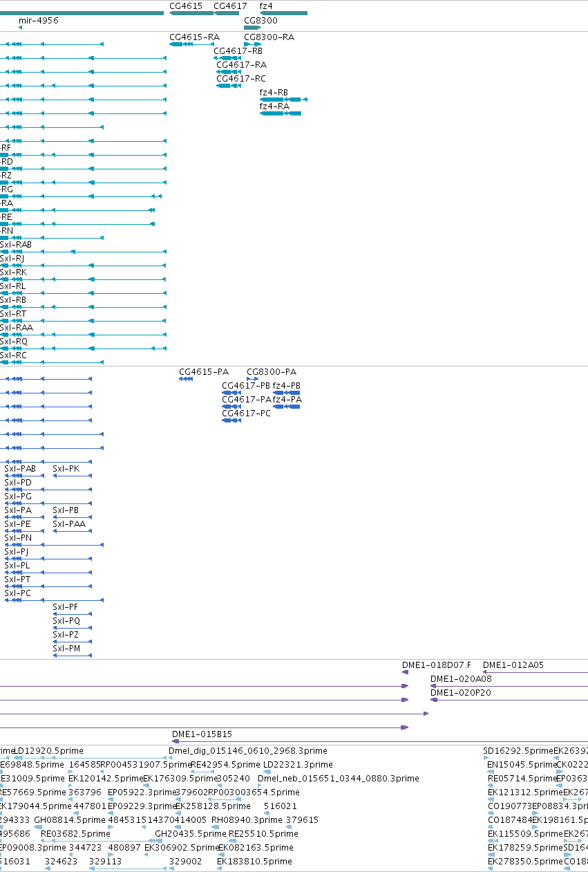Select clone label DME1-020A08
This screenshot has width=588, height=872.
click(461, 678)
